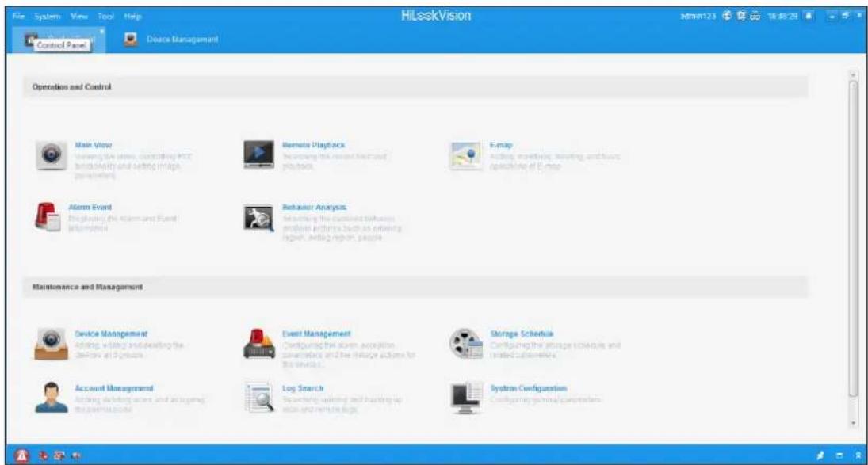Open the Device Management camera box icon
868x465 pixels.
pos(52,343)
